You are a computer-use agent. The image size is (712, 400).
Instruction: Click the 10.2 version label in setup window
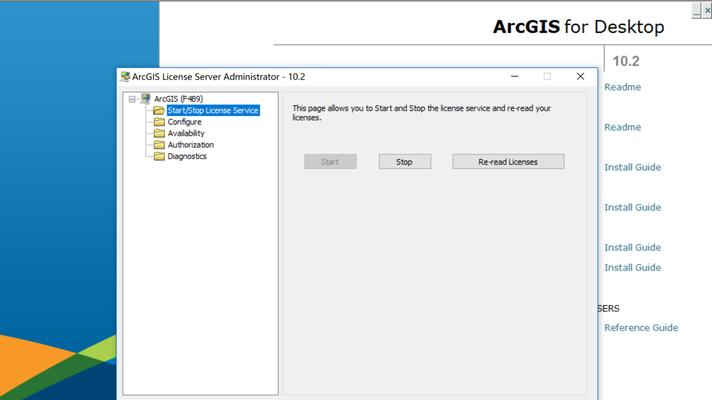626,61
